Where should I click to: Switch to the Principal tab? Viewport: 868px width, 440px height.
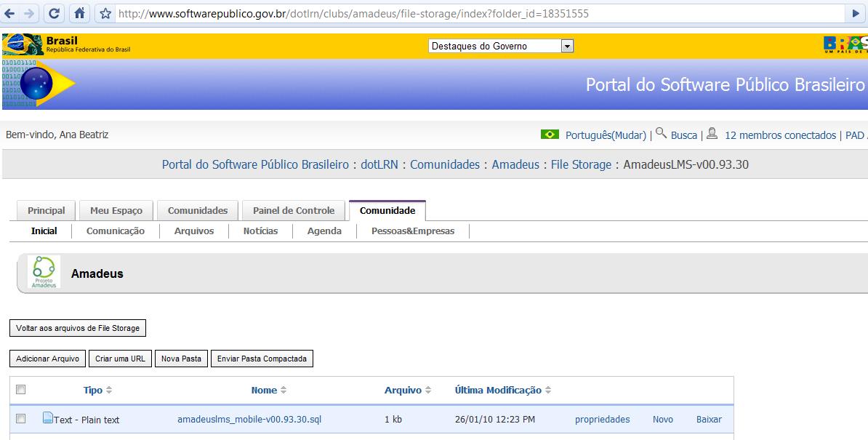point(47,210)
